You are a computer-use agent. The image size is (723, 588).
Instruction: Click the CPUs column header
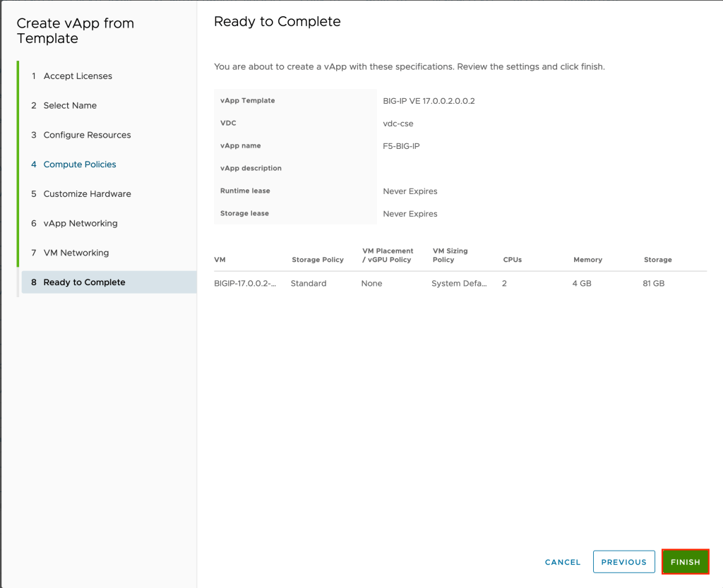[x=513, y=260]
